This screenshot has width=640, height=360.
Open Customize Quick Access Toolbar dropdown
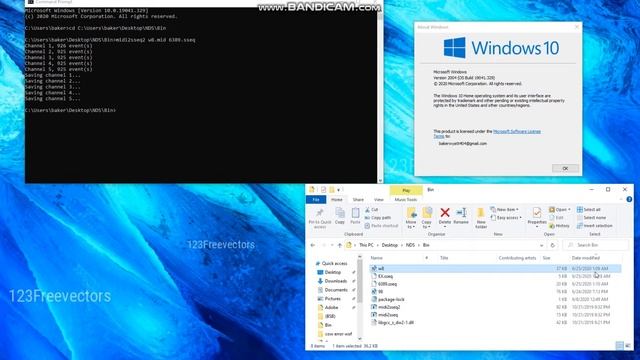(338, 190)
